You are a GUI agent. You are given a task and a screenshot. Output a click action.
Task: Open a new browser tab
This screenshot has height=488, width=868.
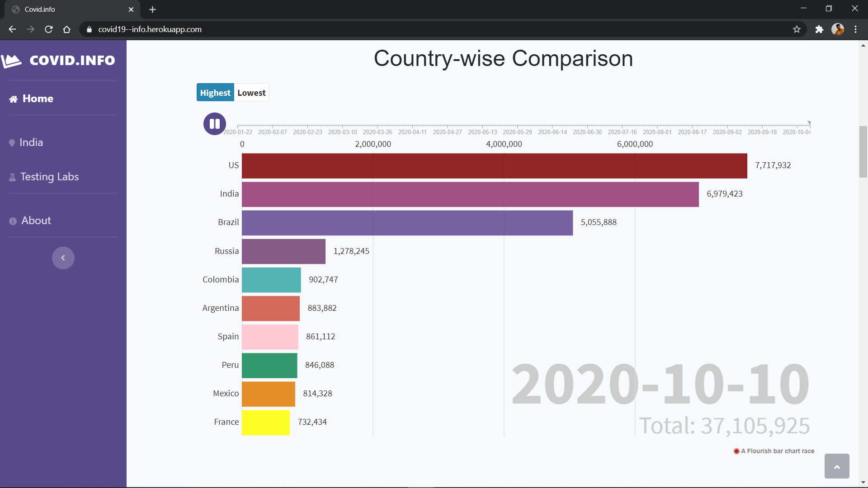(x=152, y=9)
